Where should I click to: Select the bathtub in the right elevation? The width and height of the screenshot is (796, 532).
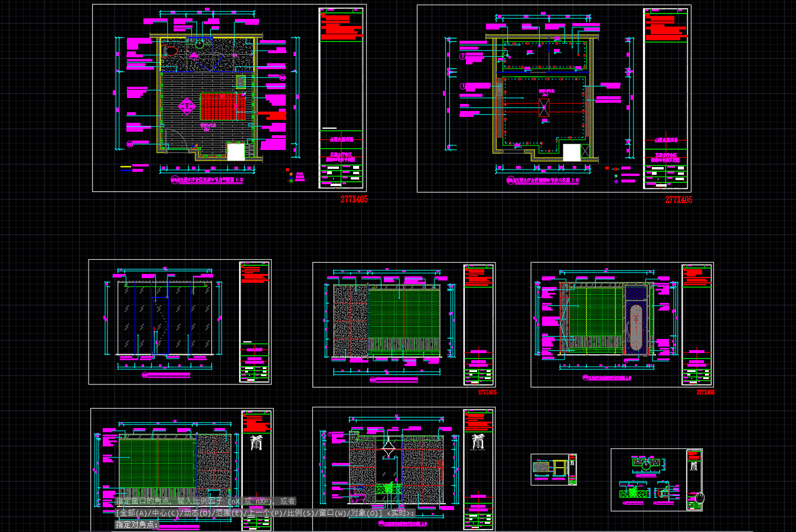tap(636, 328)
